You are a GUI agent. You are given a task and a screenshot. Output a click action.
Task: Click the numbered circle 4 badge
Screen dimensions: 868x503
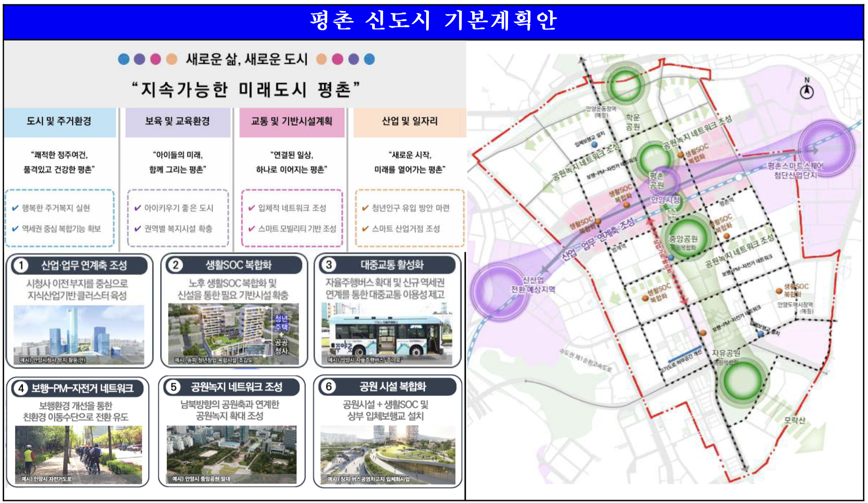coord(21,388)
